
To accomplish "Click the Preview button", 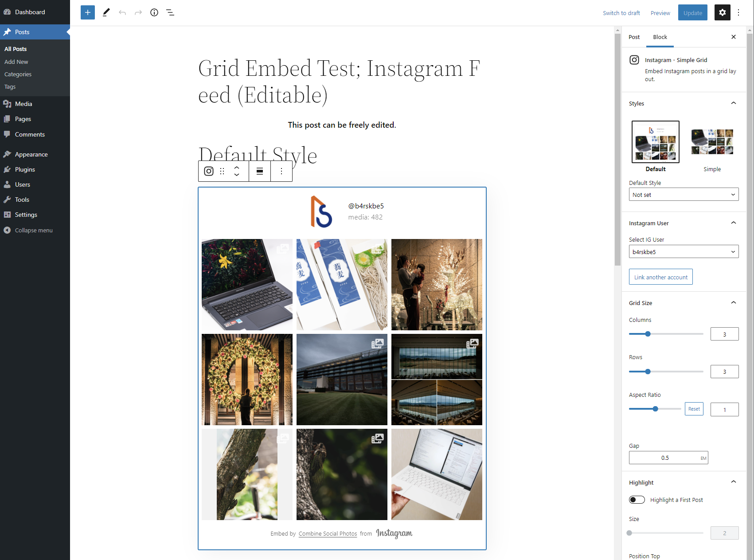I will click(660, 13).
